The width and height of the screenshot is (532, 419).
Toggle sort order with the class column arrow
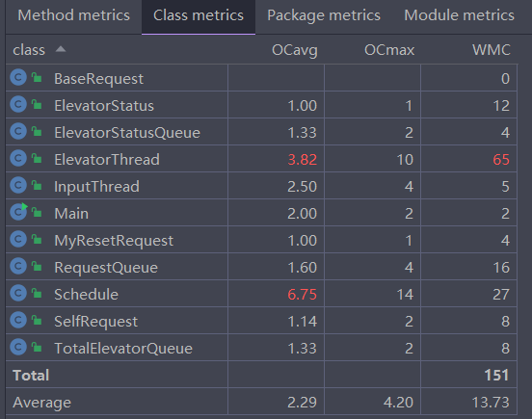[61, 49]
